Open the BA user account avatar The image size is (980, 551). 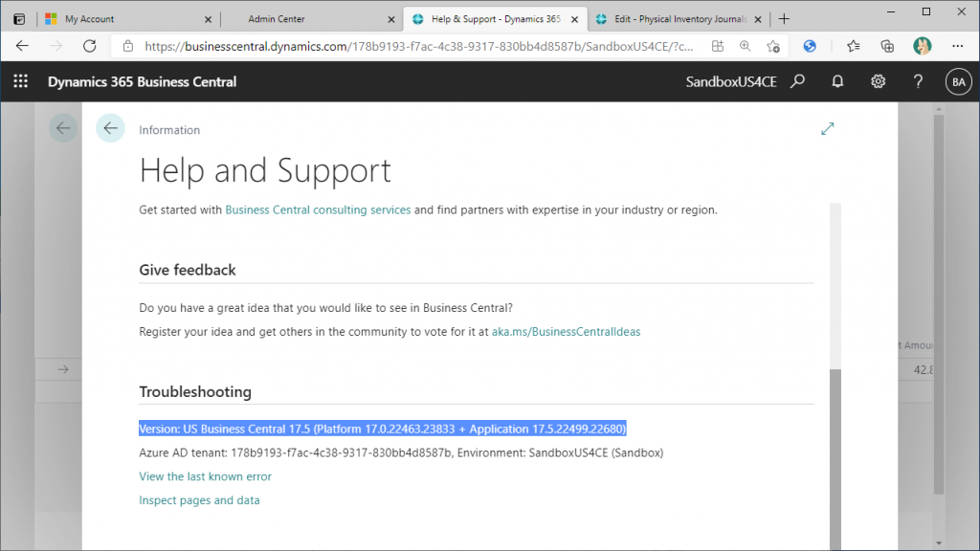958,82
